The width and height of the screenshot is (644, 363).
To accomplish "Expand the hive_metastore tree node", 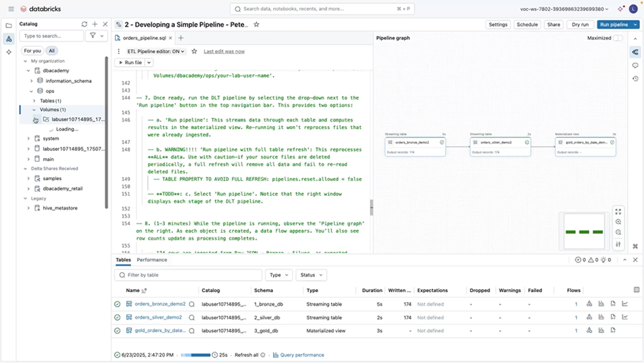I will point(29,208).
